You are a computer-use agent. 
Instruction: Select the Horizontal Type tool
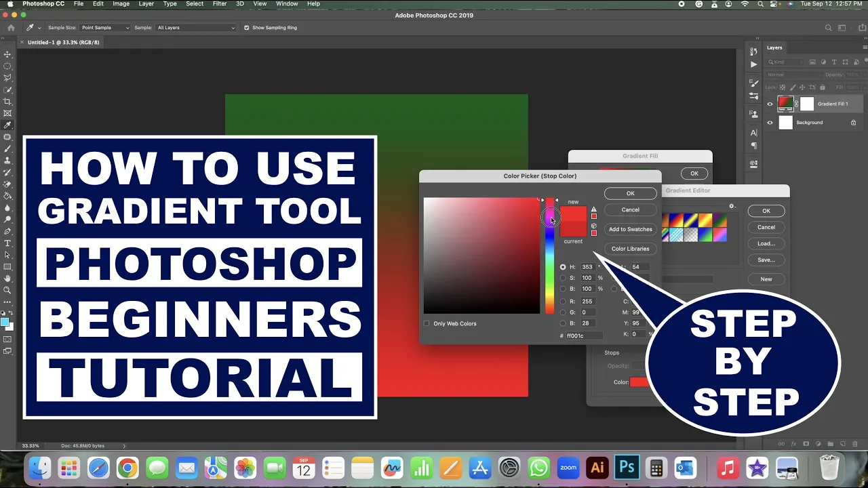[7, 243]
